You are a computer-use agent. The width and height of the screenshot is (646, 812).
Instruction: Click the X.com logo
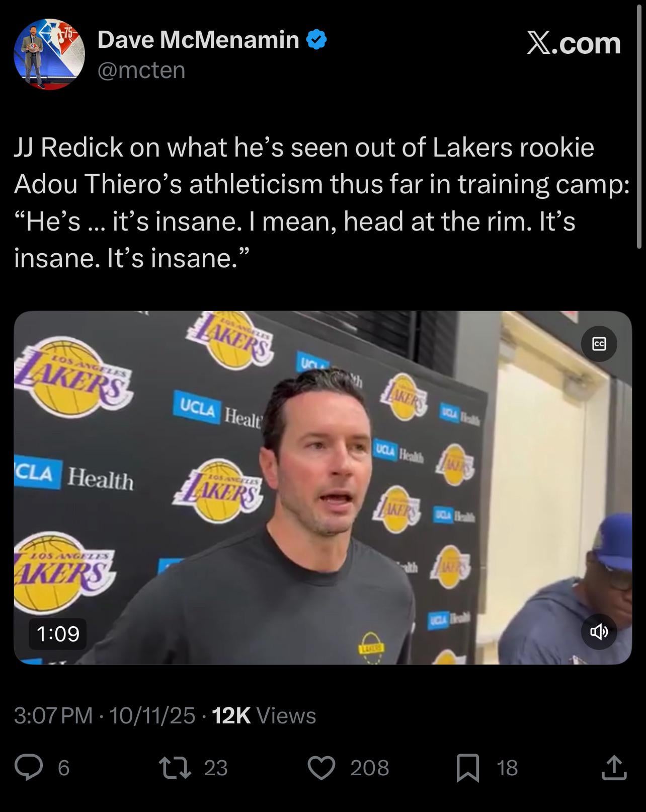574,43
